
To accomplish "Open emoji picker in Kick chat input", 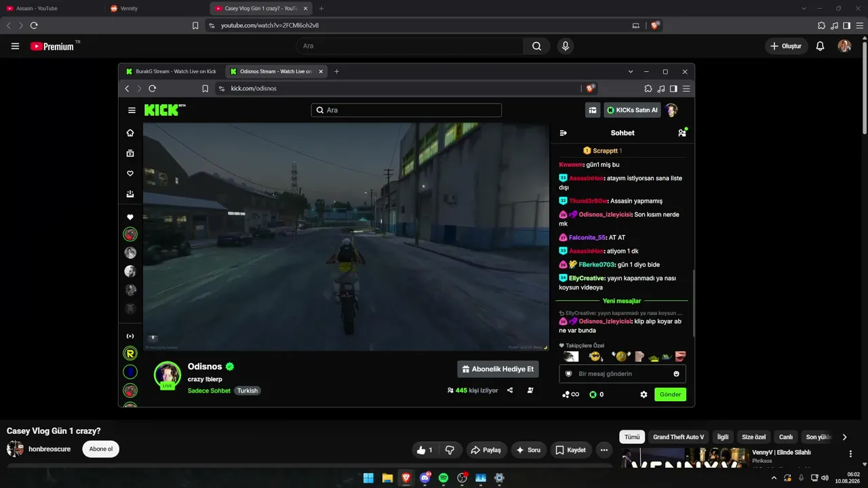I will point(676,373).
